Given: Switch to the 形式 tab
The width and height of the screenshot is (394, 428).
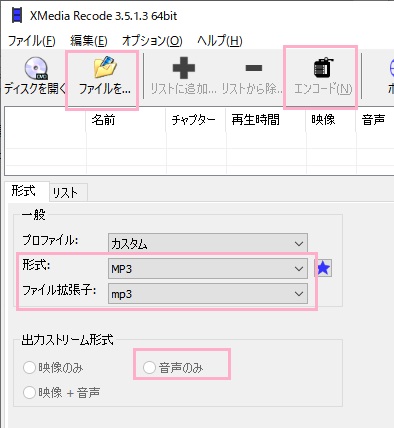Looking at the screenshot, I should point(28,191).
